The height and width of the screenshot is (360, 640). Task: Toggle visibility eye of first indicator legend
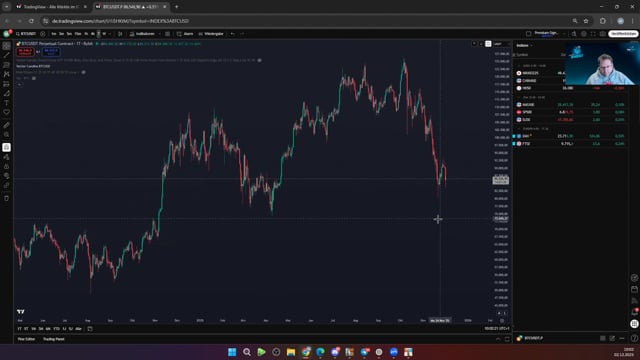tap(260, 60)
